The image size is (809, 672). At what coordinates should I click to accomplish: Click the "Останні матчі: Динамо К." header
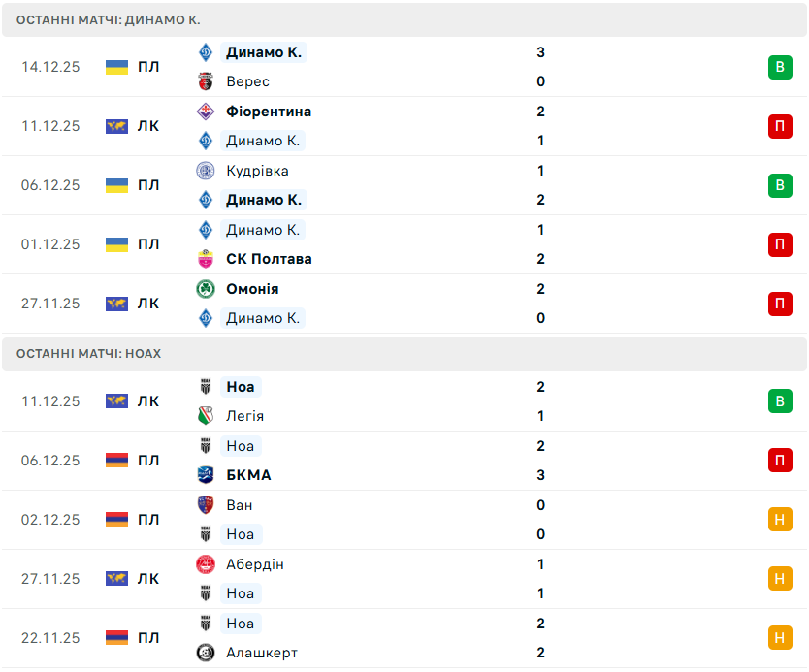(109, 19)
